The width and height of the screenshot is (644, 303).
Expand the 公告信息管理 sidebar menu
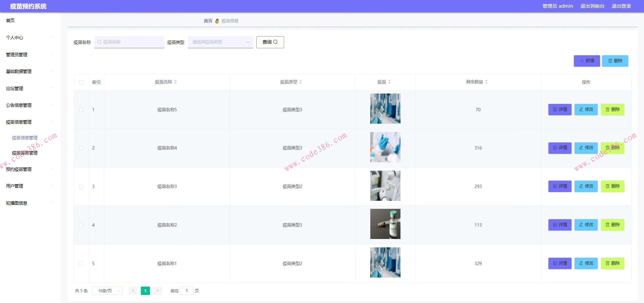click(30, 105)
